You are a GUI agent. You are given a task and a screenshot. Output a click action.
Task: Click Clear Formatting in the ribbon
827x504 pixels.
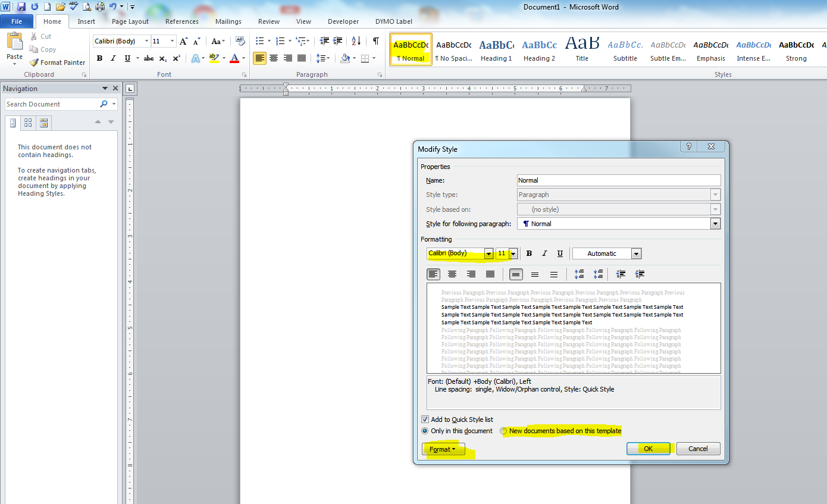pos(240,41)
